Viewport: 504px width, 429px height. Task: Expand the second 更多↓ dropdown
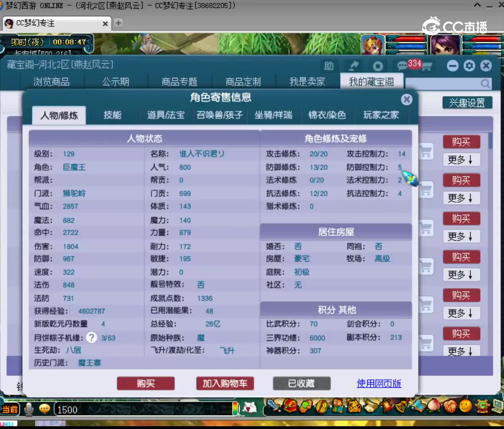(x=461, y=198)
